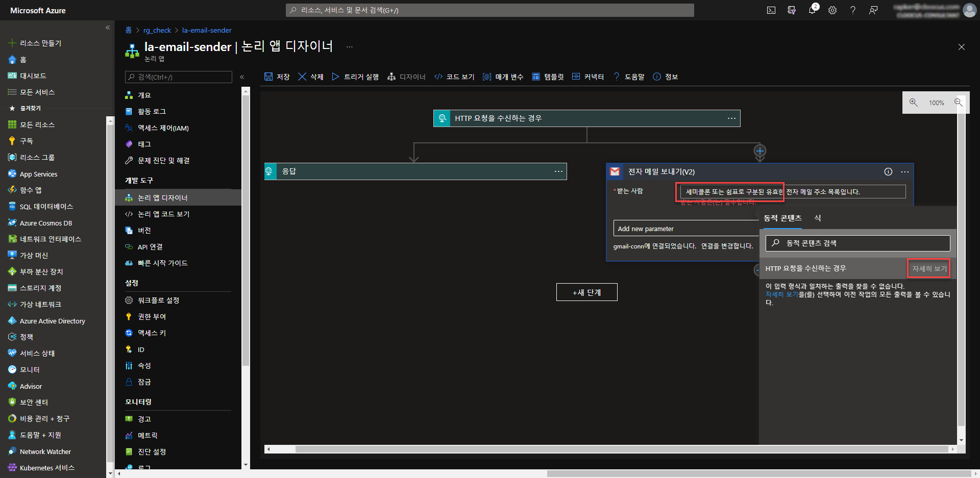Open 커넥터 in toolbar

click(588, 77)
